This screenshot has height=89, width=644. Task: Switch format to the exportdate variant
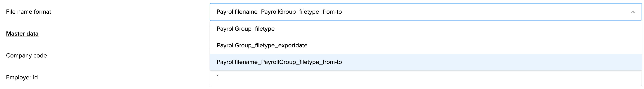[262, 46]
